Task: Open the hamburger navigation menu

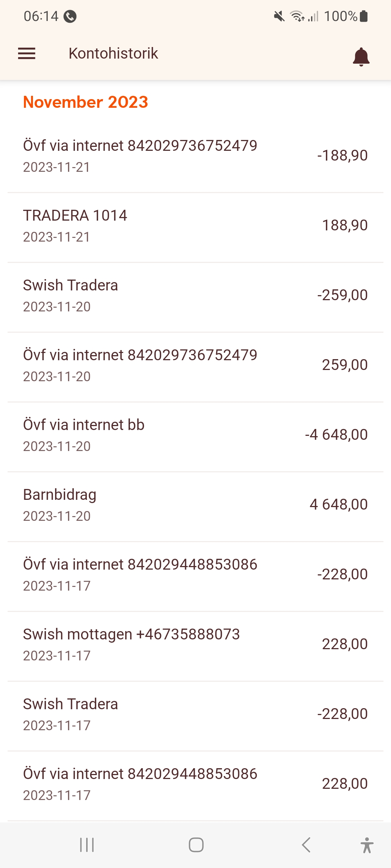Action: [x=27, y=54]
